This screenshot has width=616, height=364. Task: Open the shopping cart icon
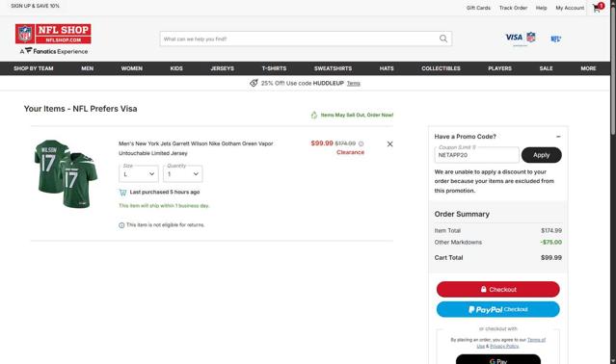(598, 8)
